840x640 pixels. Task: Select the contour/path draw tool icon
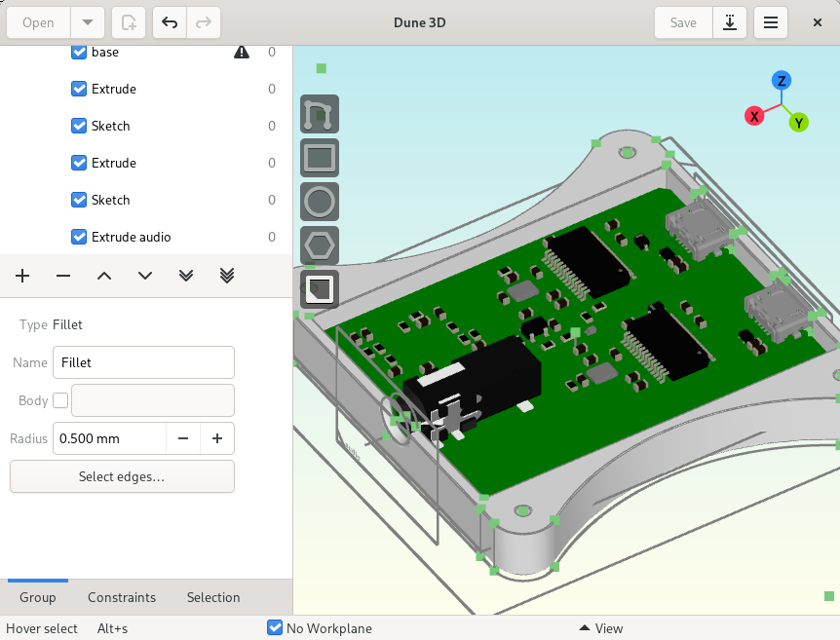pos(320,114)
